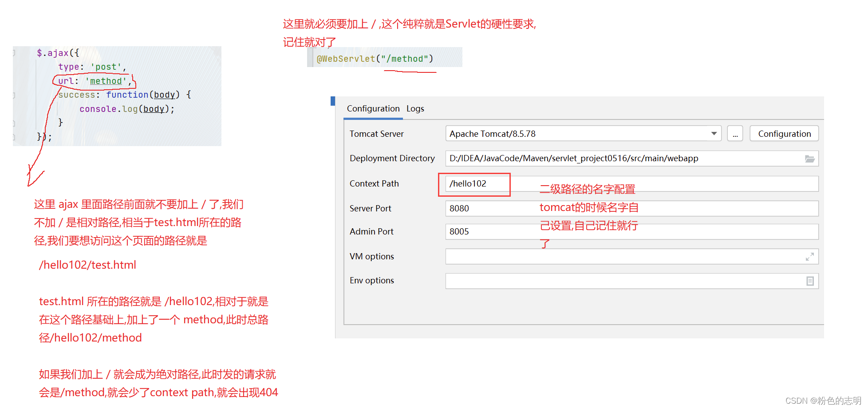Expand the VM options editor icon
The image size is (868, 409).
click(810, 257)
